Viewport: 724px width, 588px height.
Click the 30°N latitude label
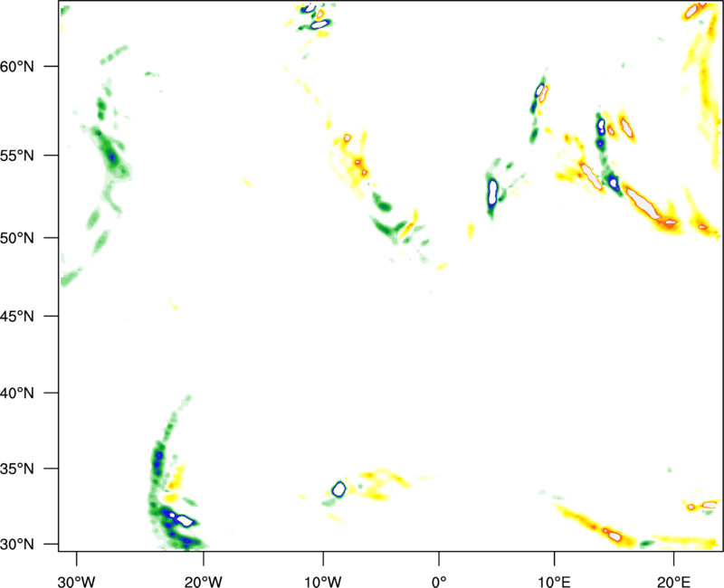tap(17, 545)
